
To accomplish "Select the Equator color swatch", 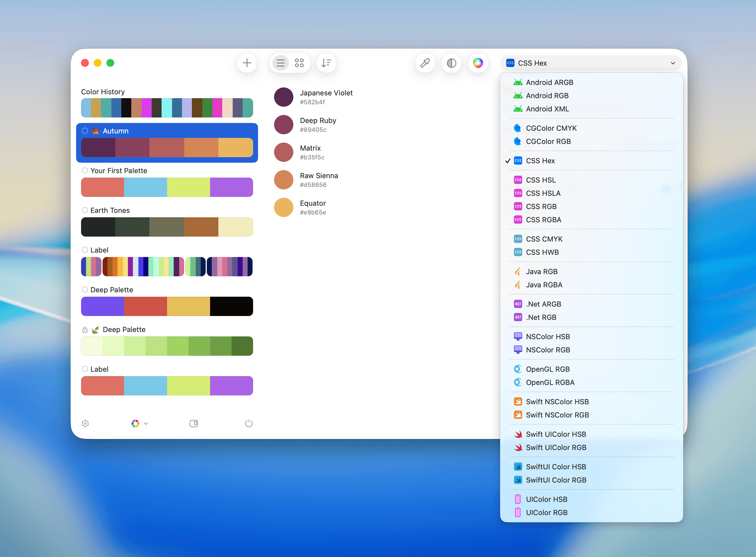I will 283,207.
